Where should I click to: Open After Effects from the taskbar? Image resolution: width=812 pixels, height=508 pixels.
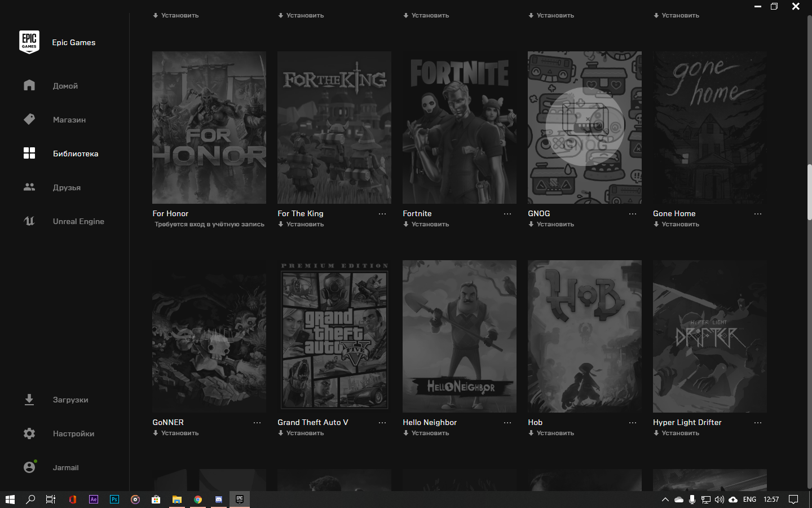pyautogui.click(x=93, y=500)
